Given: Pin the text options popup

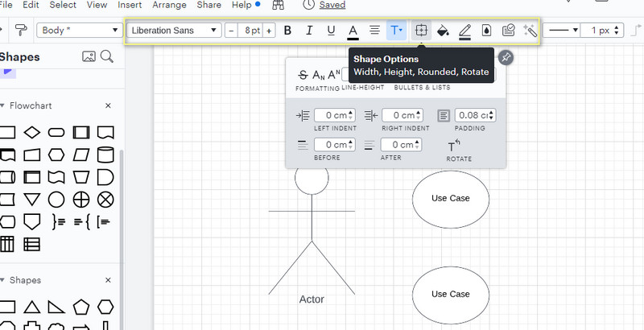Looking at the screenshot, I should pos(506,58).
